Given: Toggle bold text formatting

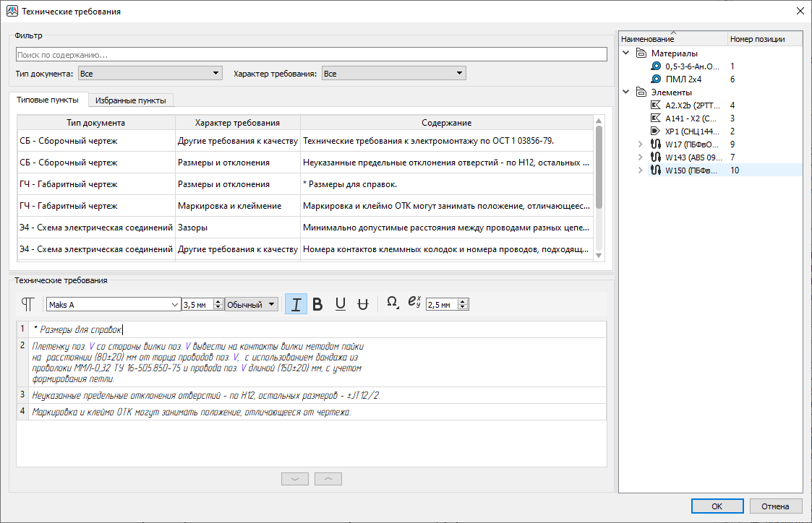Looking at the screenshot, I should pyautogui.click(x=317, y=304).
